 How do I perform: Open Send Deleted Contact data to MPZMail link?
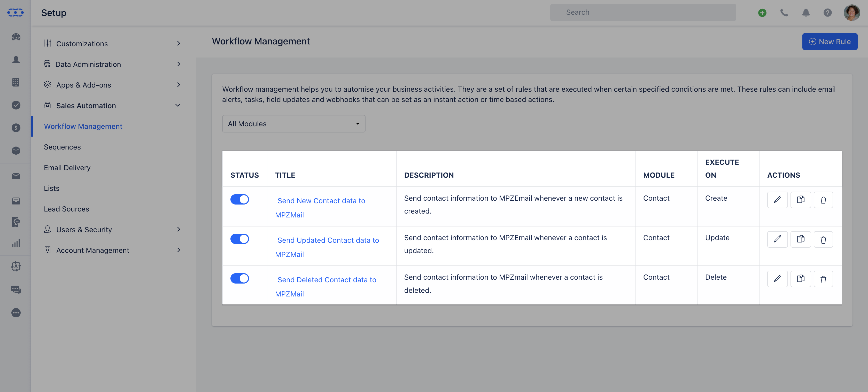click(326, 287)
